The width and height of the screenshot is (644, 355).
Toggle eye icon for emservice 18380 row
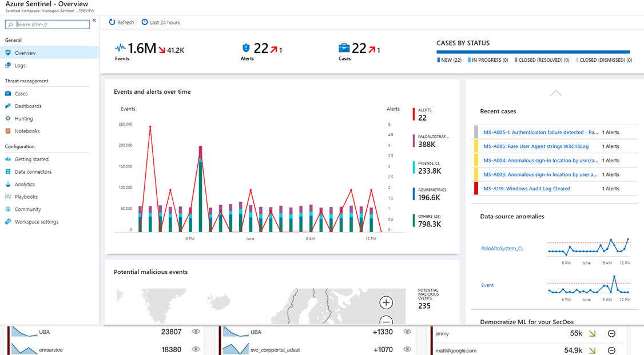(196, 349)
